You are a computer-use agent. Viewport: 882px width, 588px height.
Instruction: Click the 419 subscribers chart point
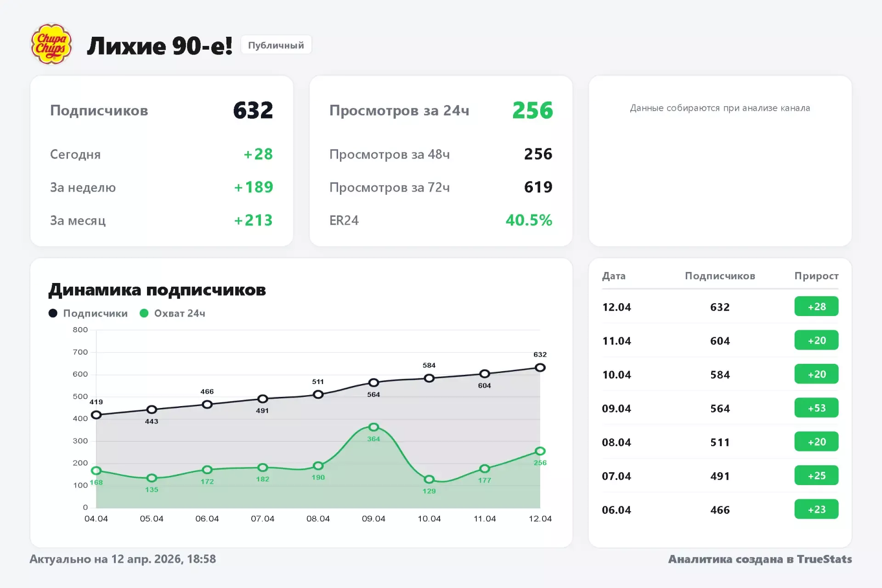(96, 415)
